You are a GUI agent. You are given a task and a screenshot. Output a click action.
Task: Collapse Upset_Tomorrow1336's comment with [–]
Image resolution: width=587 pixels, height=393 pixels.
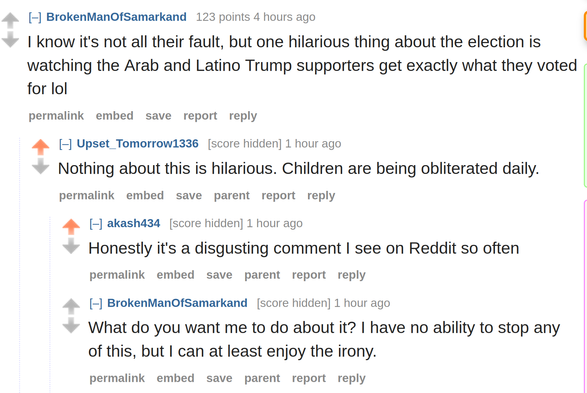(x=65, y=144)
